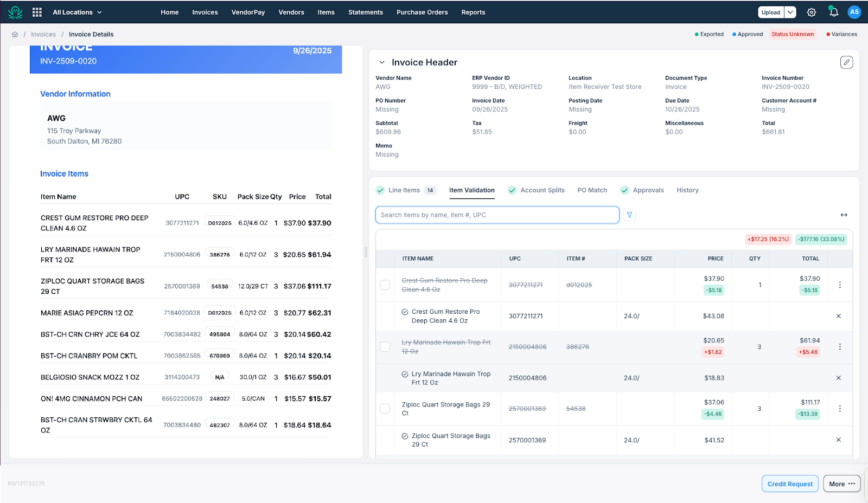Expand table width with double-arrow icon
Viewport: 868px width, 503px height.
click(x=844, y=215)
